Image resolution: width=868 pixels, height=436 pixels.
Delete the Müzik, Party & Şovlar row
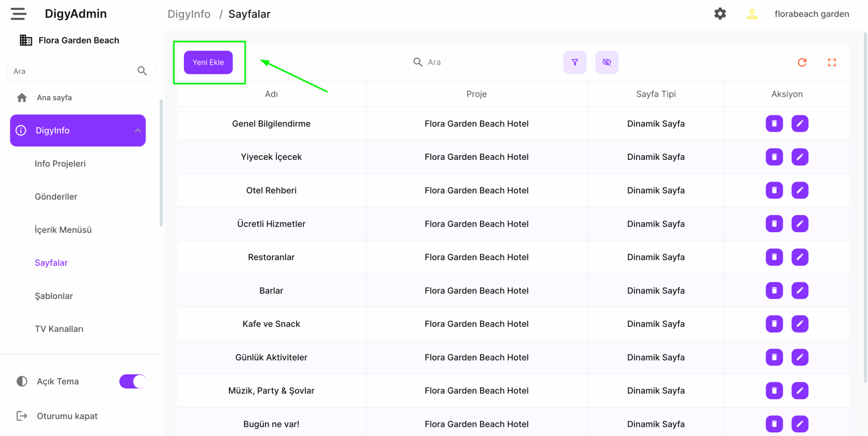[774, 390]
